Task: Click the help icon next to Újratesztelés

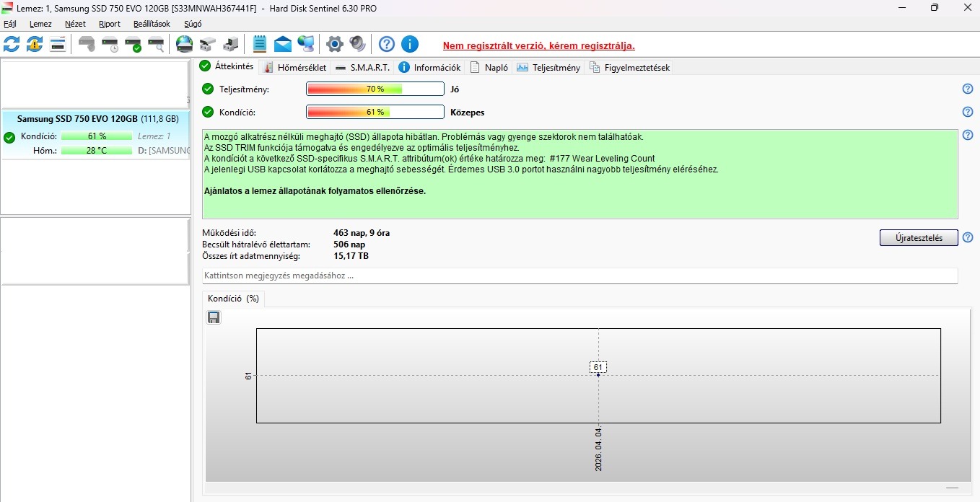Action: (968, 237)
